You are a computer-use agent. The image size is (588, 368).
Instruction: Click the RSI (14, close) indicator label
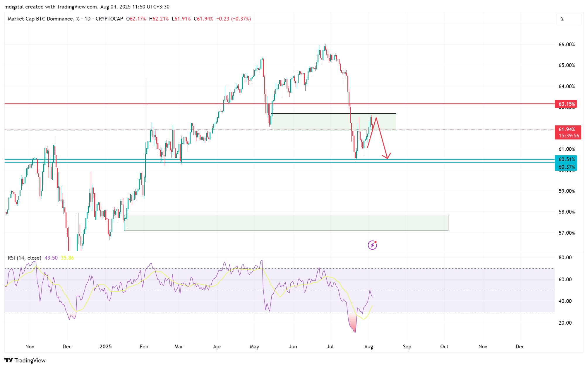tap(25, 258)
